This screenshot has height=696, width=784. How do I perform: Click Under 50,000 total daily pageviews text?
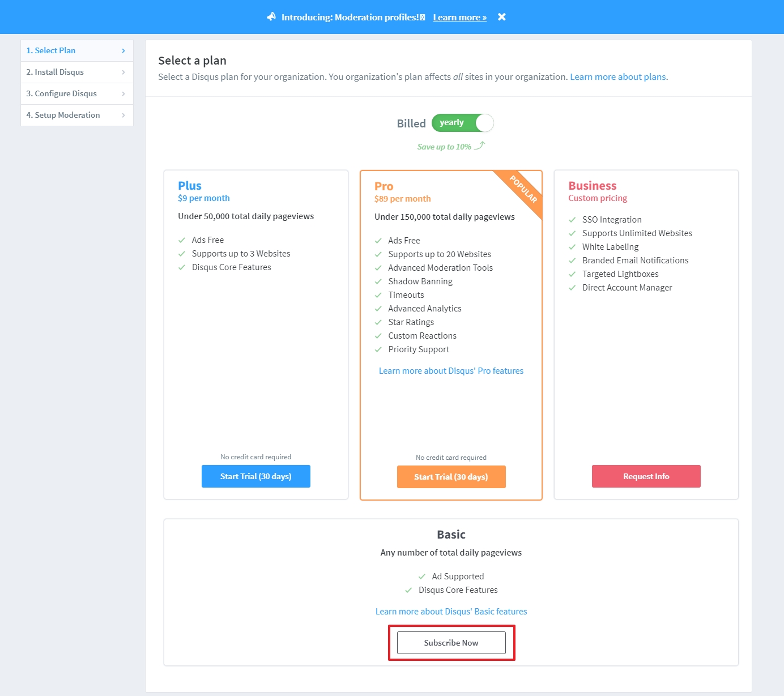point(246,216)
